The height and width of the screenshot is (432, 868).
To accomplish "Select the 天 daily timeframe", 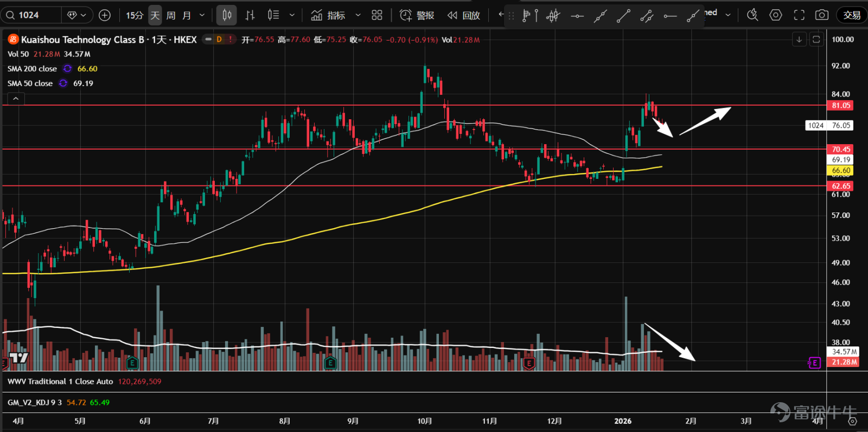I will [155, 15].
